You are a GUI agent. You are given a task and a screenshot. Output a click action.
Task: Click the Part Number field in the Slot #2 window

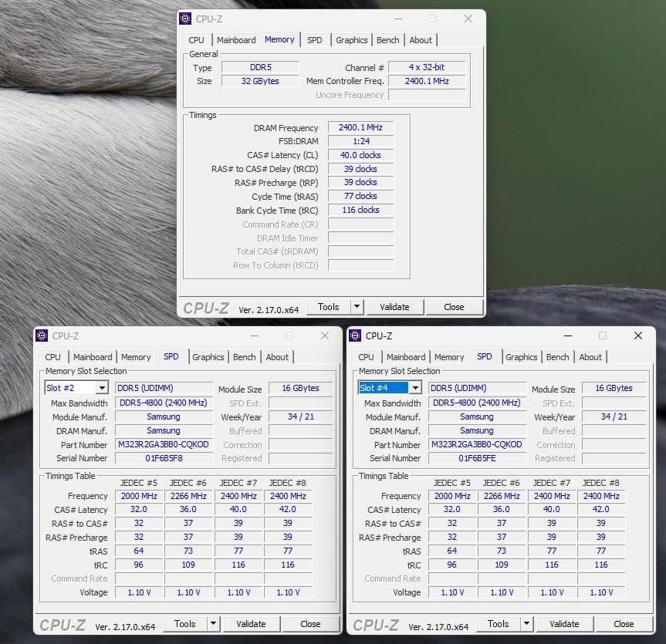pyautogui.click(x=164, y=444)
